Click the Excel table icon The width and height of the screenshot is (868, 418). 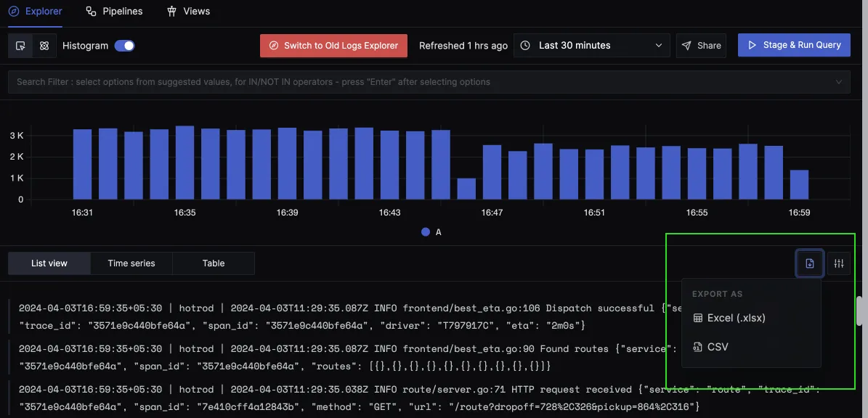click(698, 318)
